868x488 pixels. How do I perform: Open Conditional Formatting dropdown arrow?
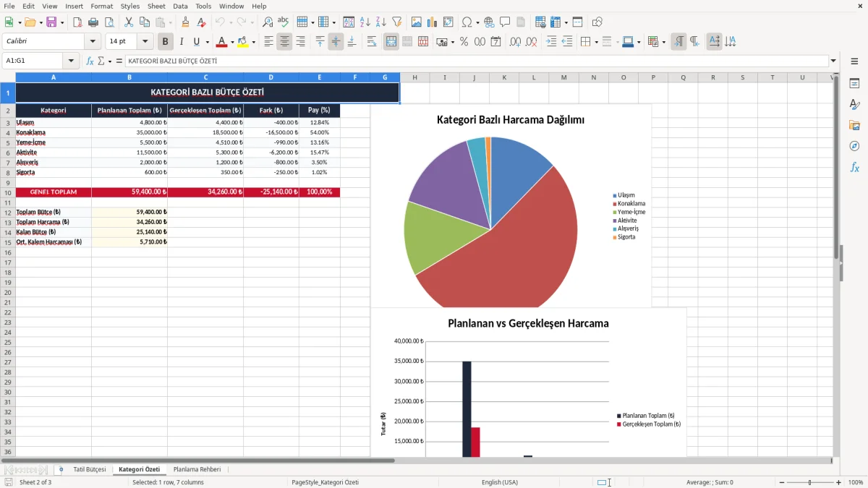(x=663, y=42)
